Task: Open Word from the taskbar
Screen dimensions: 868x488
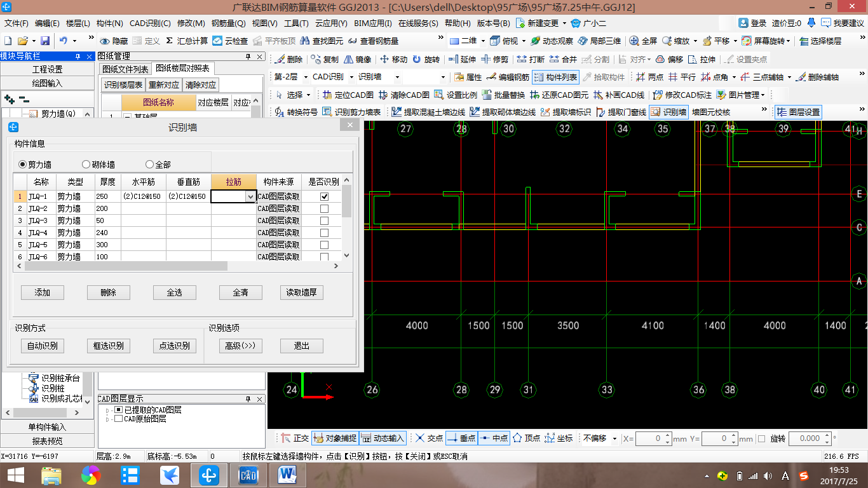Action: point(288,475)
